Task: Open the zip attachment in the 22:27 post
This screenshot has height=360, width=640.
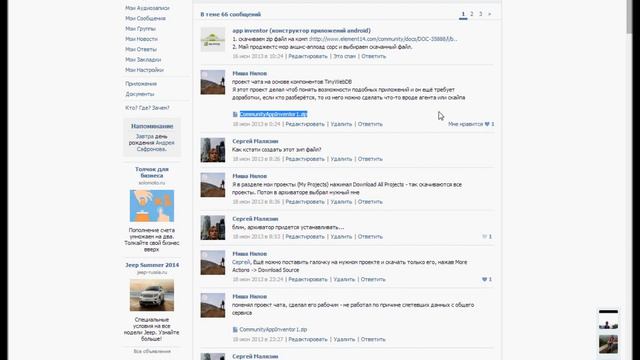Action: (273, 329)
